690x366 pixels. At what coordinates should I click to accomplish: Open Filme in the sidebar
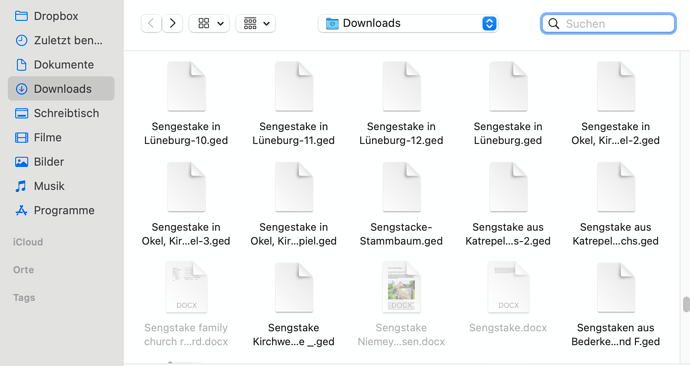click(x=38, y=137)
